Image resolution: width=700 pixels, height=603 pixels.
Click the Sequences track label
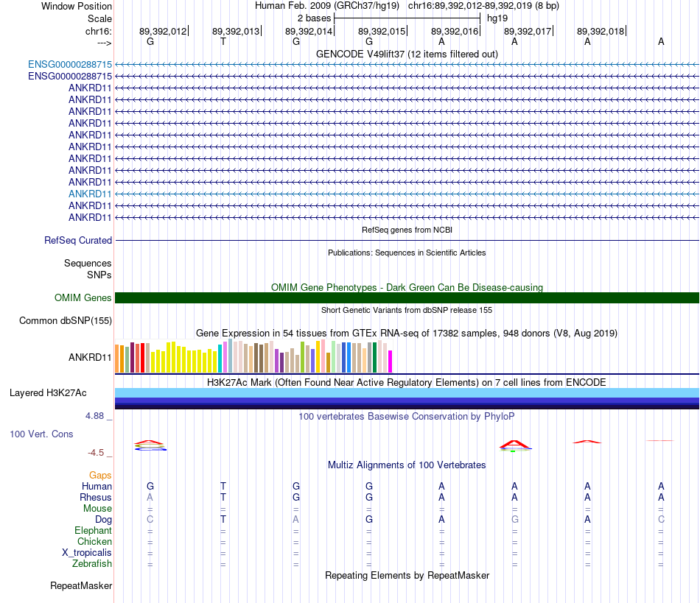point(88,263)
